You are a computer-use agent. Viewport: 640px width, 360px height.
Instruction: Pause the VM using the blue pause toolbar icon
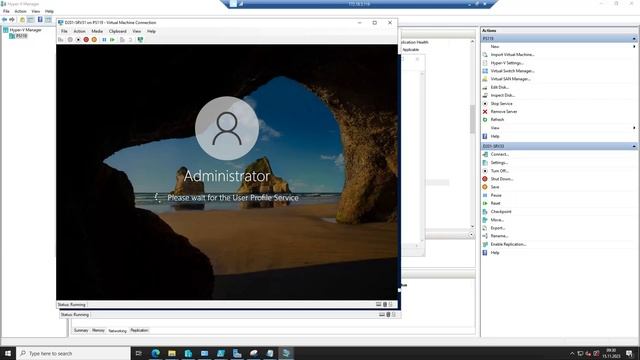[x=104, y=40]
